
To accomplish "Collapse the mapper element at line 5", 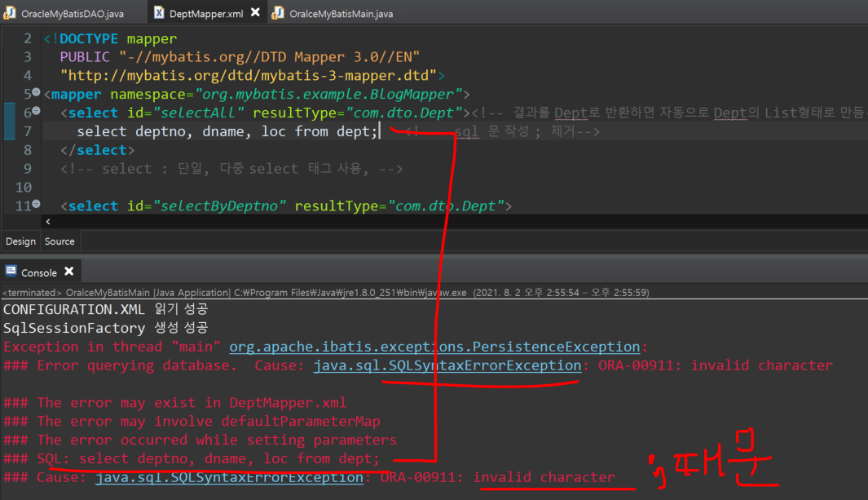I will pos(36,92).
